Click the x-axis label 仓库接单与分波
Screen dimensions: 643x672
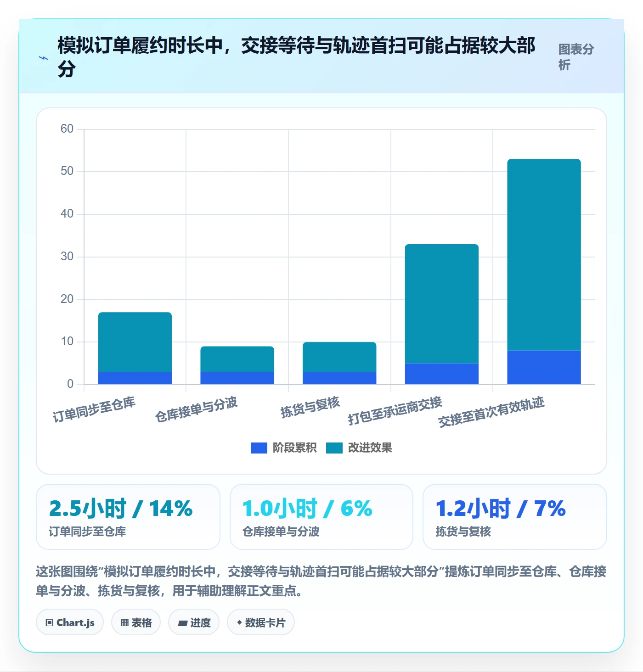click(197, 409)
